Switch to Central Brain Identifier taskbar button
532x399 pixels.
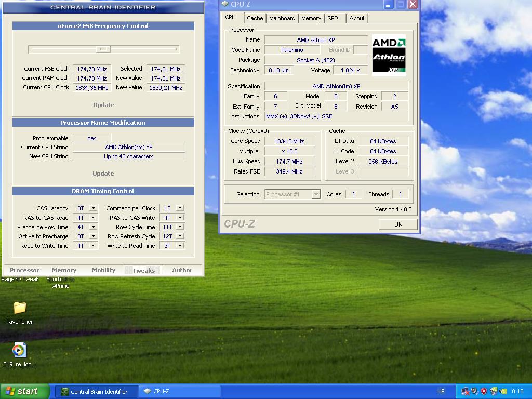pyautogui.click(x=96, y=391)
